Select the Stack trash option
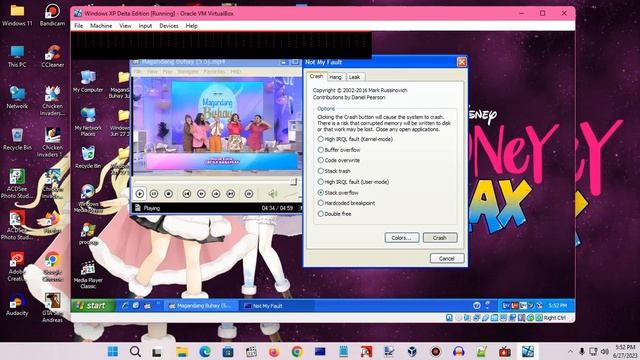The height and width of the screenshot is (360, 640). (321, 171)
